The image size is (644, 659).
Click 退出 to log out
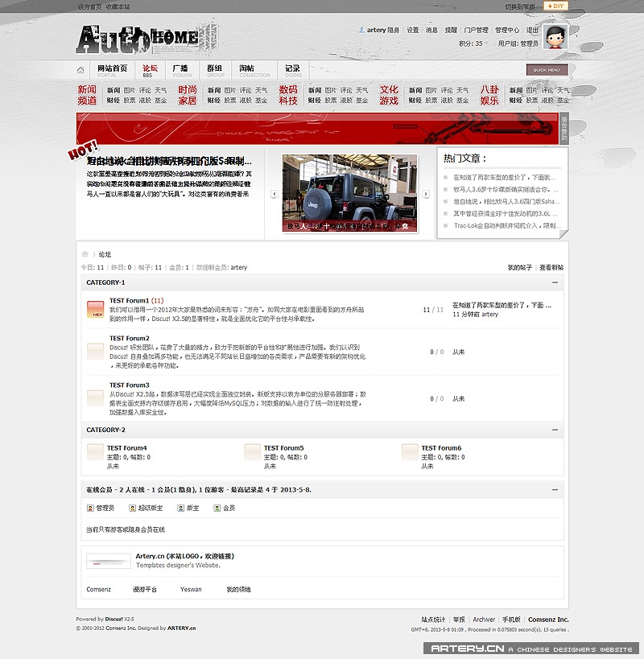[x=532, y=30]
